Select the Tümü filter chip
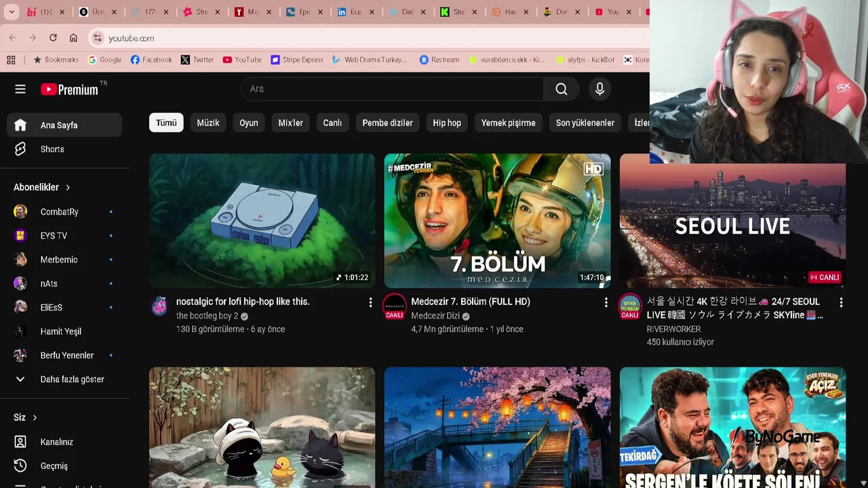The image size is (868, 488). [166, 123]
